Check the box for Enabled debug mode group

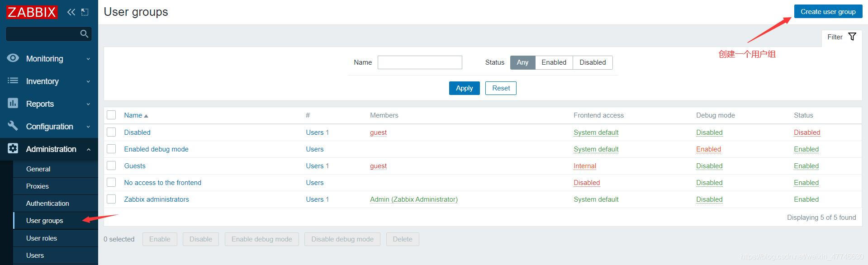111,149
